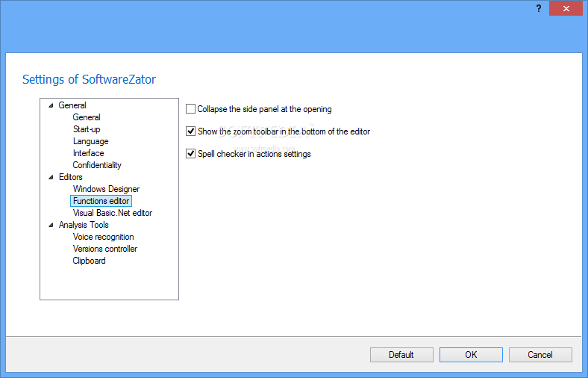
Task: Open Clipboard settings
Action: [x=90, y=261]
